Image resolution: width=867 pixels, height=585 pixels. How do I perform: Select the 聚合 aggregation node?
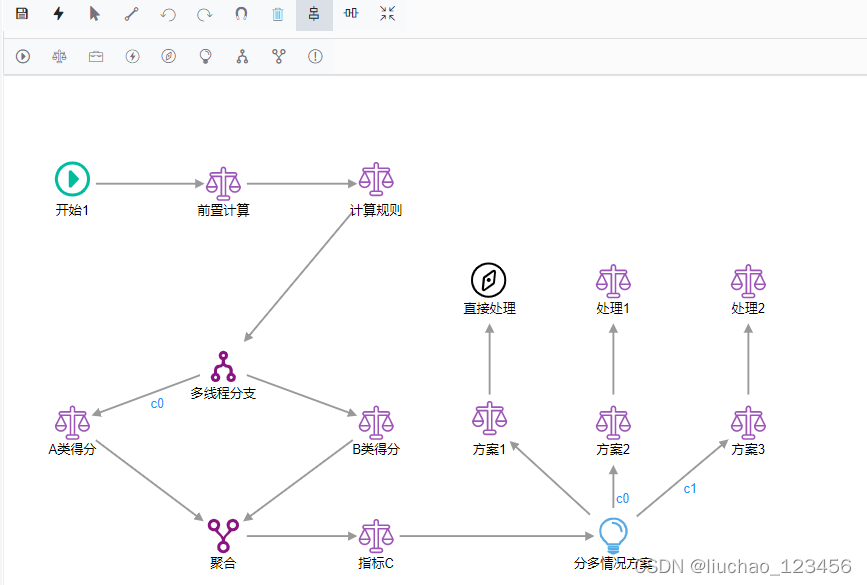click(222, 534)
